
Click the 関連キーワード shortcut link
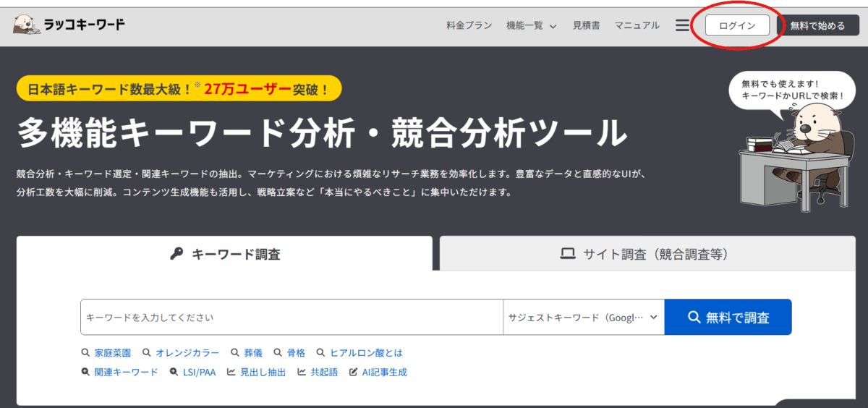[x=119, y=373]
